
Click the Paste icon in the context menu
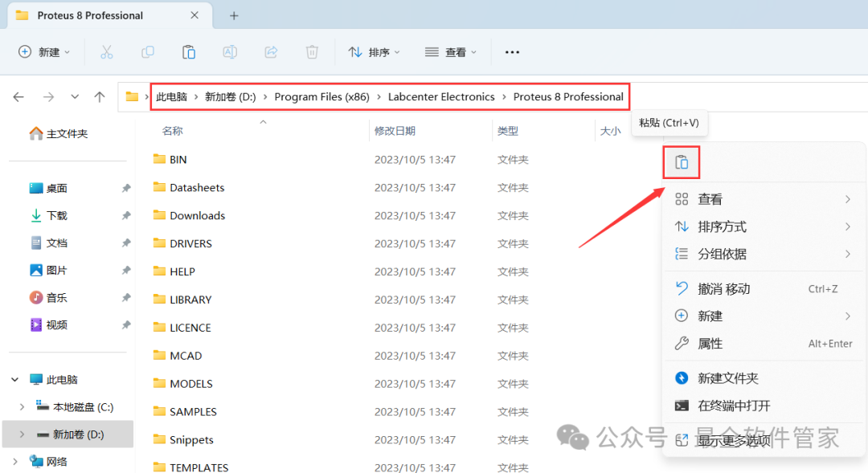681,161
